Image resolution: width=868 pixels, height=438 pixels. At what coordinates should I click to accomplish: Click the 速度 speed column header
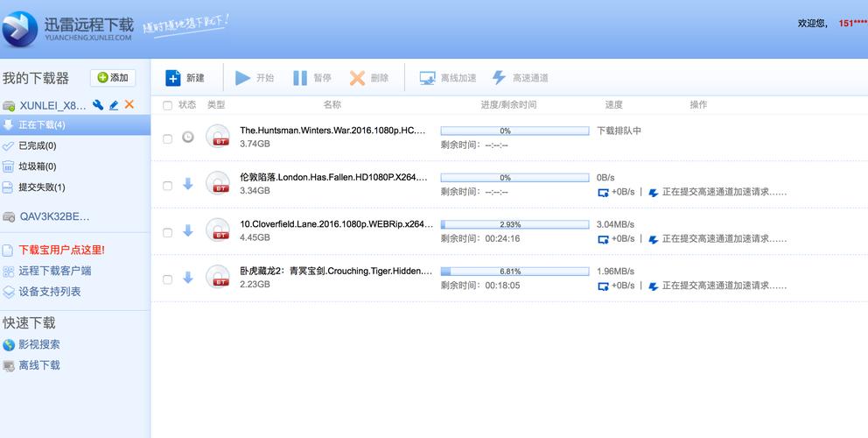(x=614, y=105)
